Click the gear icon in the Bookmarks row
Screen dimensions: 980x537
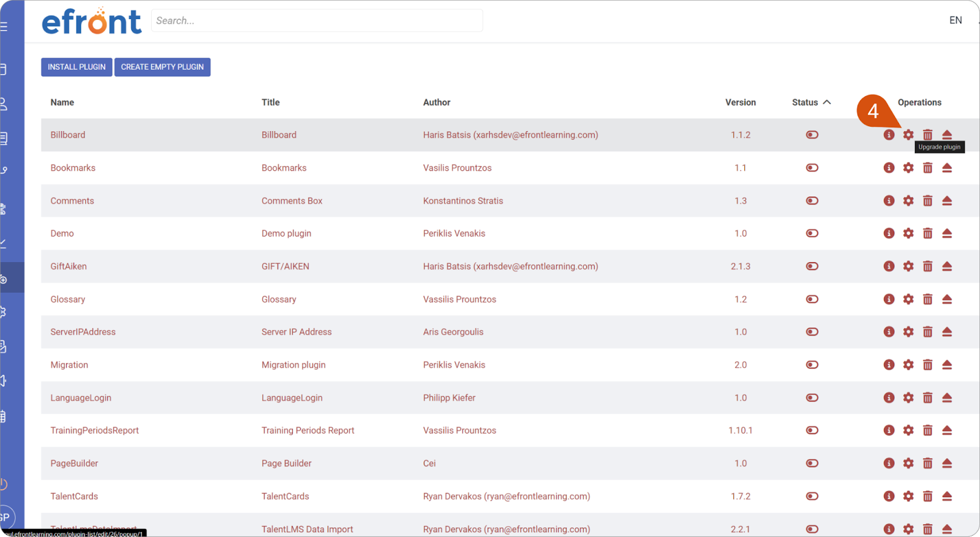point(908,168)
